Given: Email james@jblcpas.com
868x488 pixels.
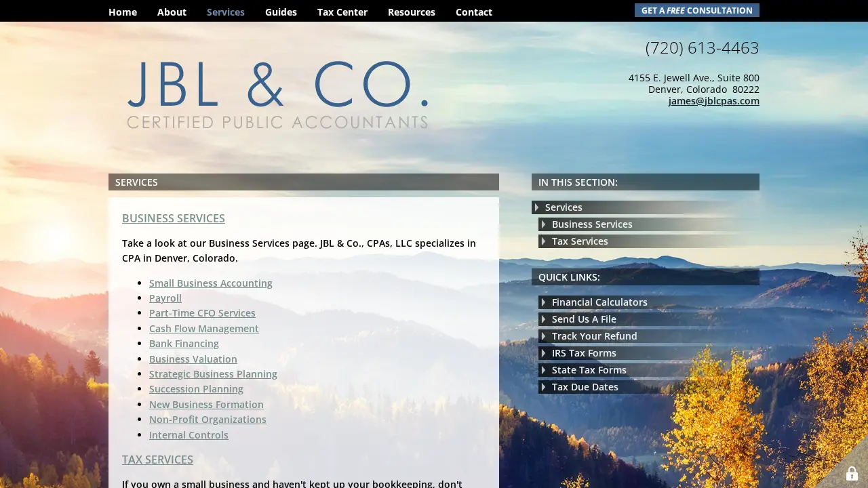Looking at the screenshot, I should tap(714, 101).
